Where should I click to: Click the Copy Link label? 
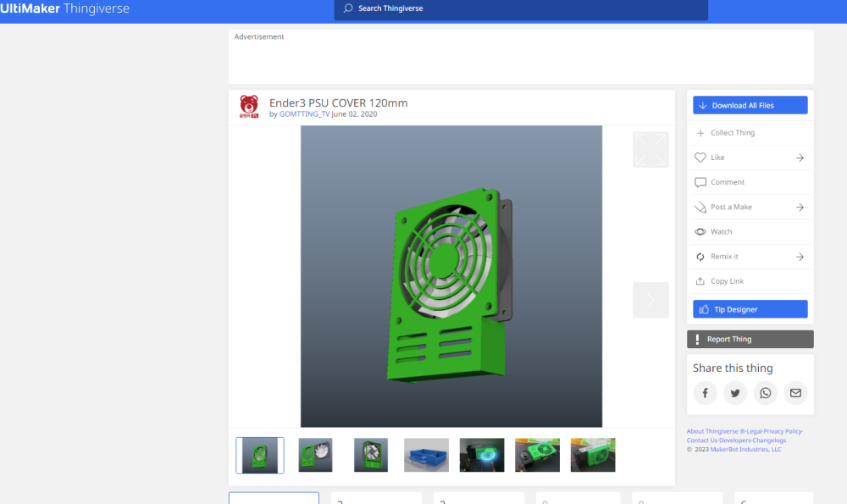point(727,281)
